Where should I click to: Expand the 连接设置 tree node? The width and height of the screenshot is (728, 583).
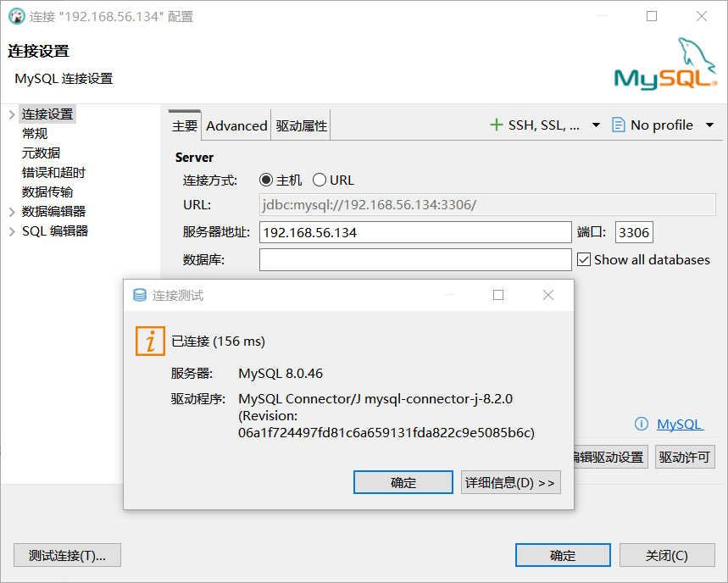(12, 114)
